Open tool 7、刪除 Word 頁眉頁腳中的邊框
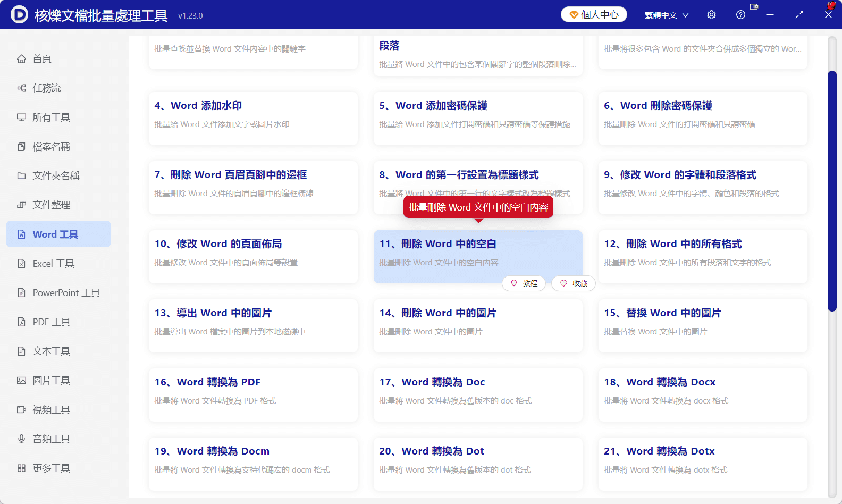The height and width of the screenshot is (504, 842). click(x=253, y=188)
